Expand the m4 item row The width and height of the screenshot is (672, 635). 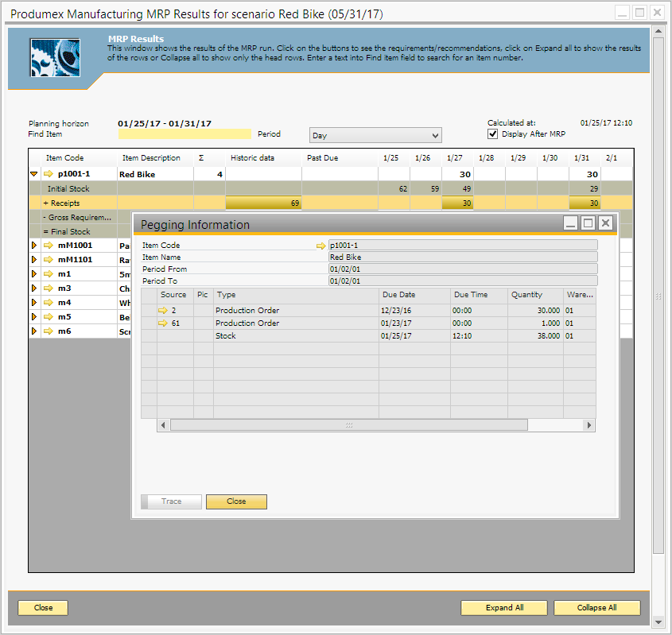click(34, 303)
